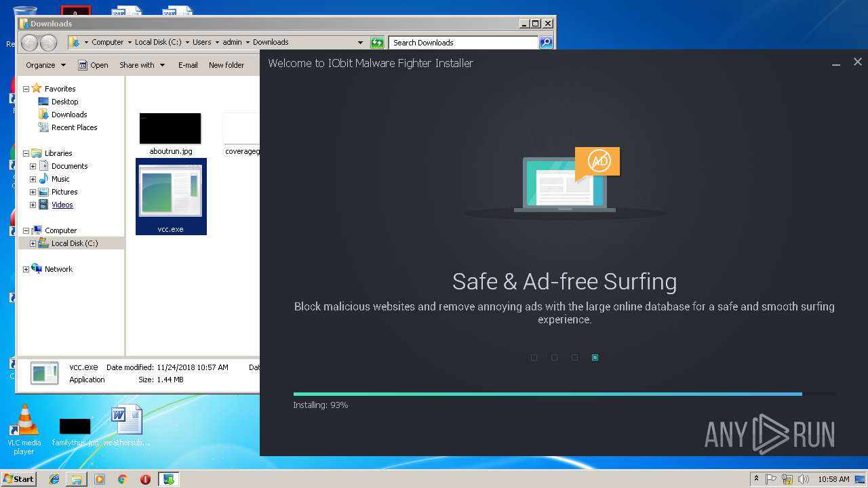Click E-mail in the Explorer toolbar
This screenshot has width=868, height=488.
188,65
